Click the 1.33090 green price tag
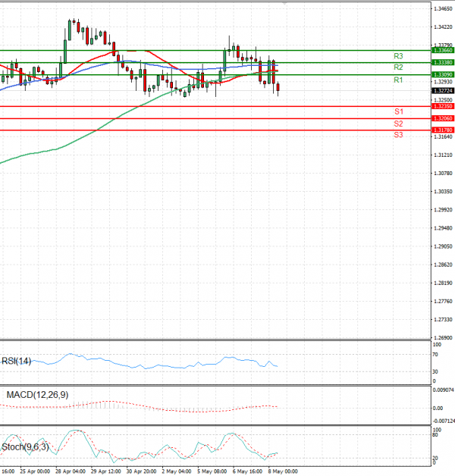This screenshot has height=476, width=455. [442, 75]
